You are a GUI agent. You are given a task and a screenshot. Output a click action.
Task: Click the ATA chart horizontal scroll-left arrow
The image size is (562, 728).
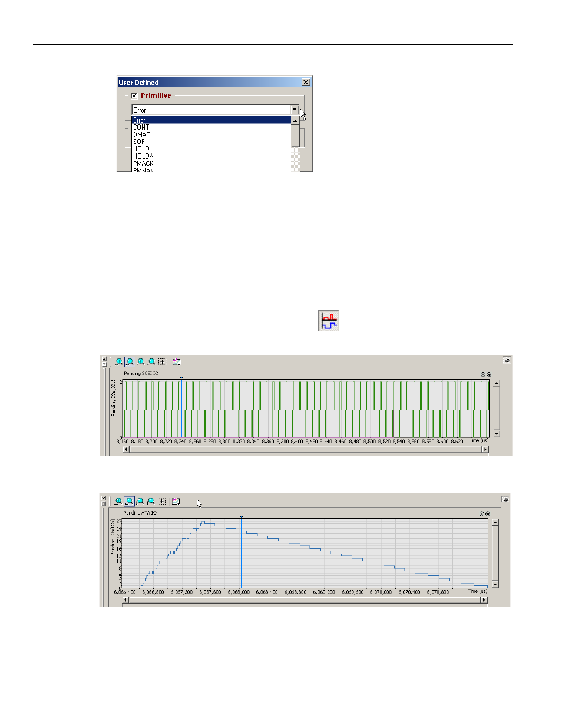pyautogui.click(x=125, y=600)
